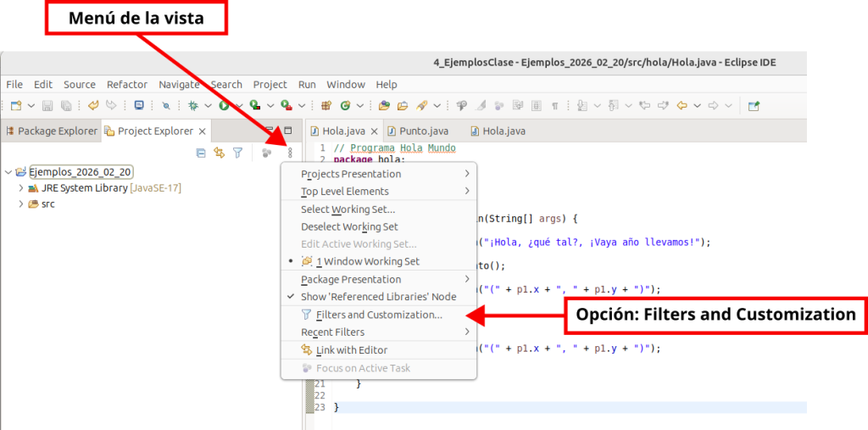Image resolution: width=868 pixels, height=430 pixels.
Task: Click the yellow Back navigation arrow
Action: pyautogui.click(x=683, y=106)
